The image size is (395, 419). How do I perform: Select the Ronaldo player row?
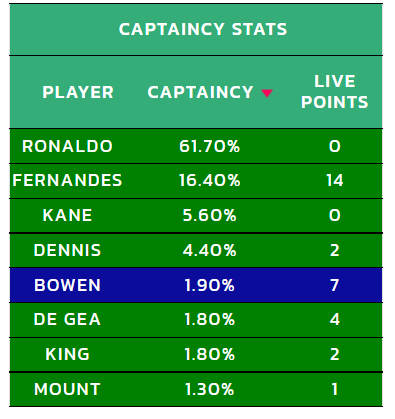tap(196, 146)
